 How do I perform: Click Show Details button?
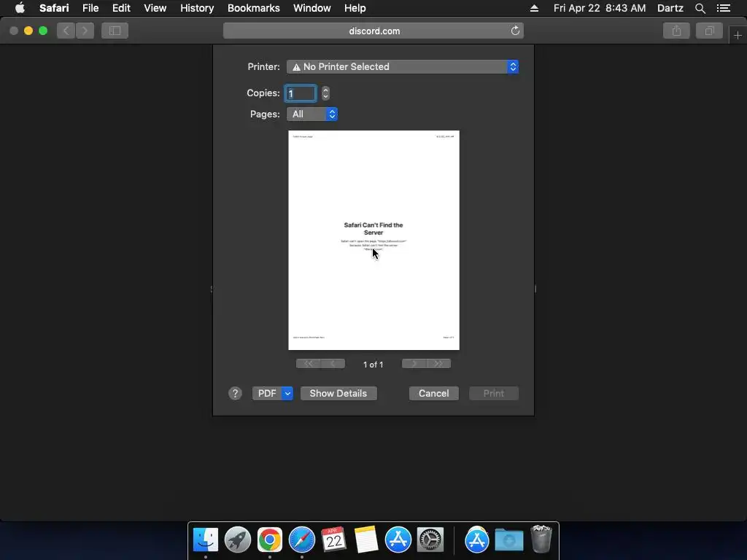pyautogui.click(x=338, y=393)
